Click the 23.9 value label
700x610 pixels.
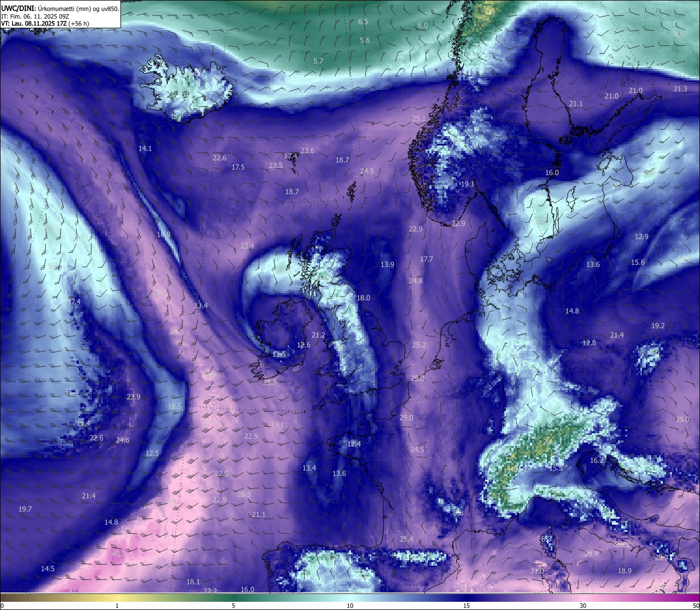[x=133, y=397]
